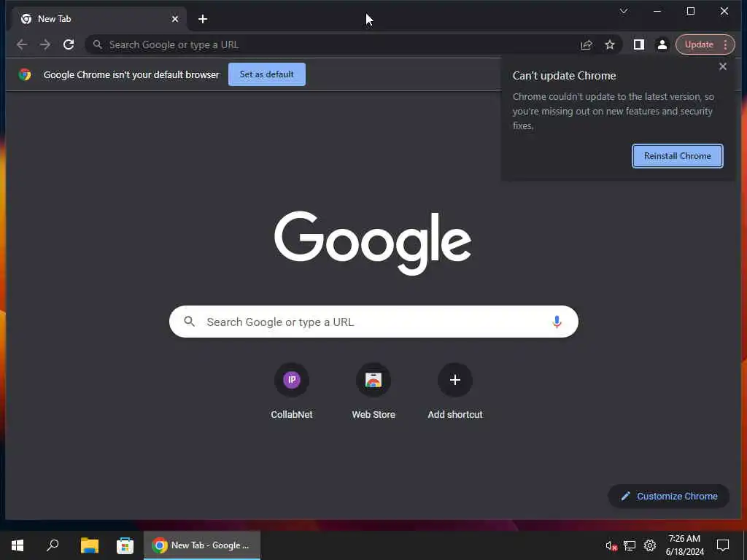
Task: Open the clock showing 7:26 AM
Action: point(684,545)
